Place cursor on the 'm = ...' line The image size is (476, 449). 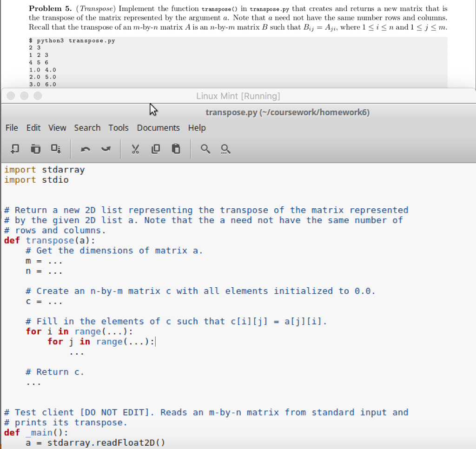(x=44, y=261)
